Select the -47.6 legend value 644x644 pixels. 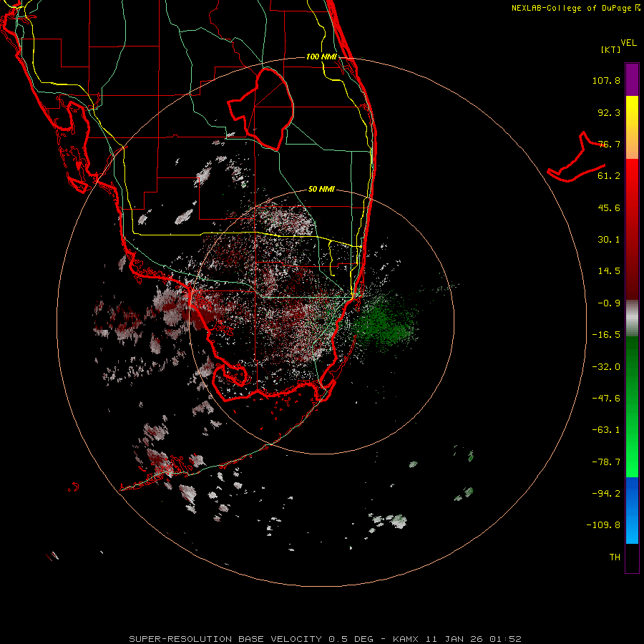tap(606, 399)
